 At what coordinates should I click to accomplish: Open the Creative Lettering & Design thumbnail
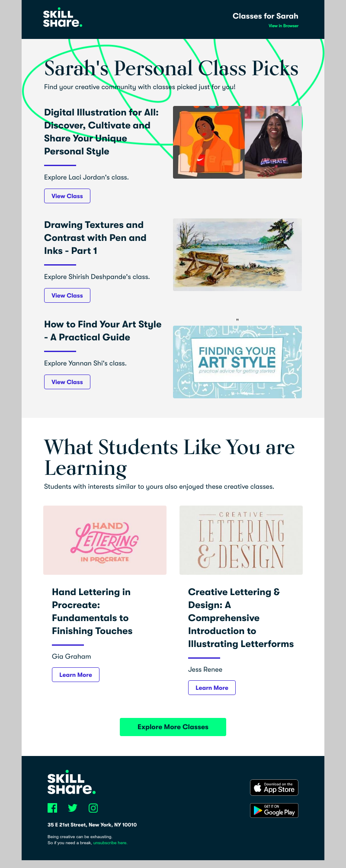click(241, 540)
